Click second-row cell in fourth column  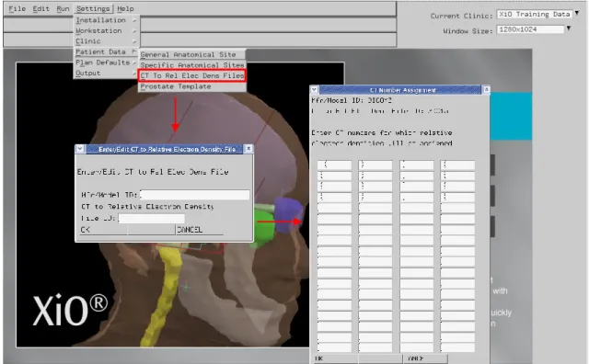[457, 176]
